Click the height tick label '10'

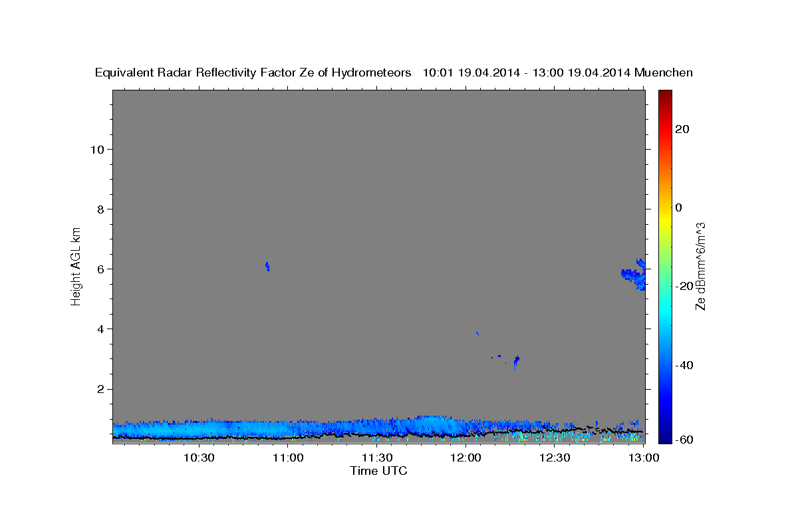(x=96, y=149)
